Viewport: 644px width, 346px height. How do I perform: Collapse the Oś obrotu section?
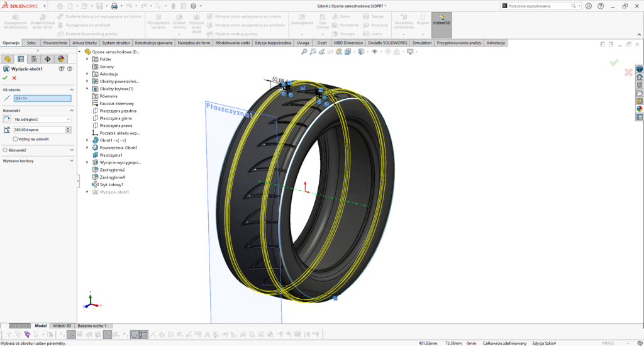[x=72, y=89]
